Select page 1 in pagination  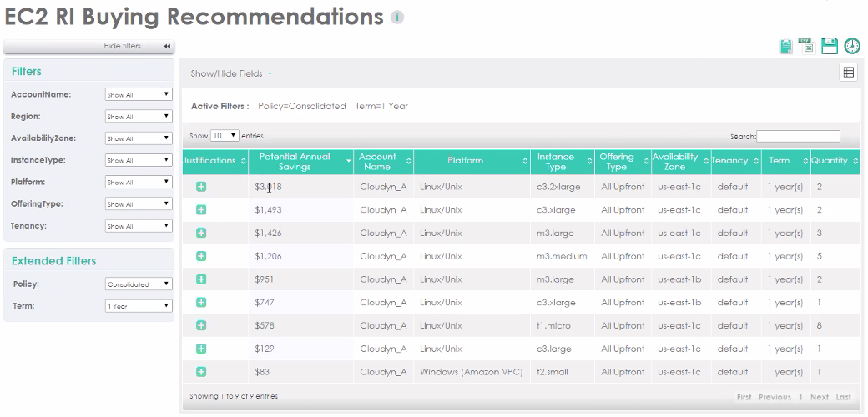click(x=800, y=397)
